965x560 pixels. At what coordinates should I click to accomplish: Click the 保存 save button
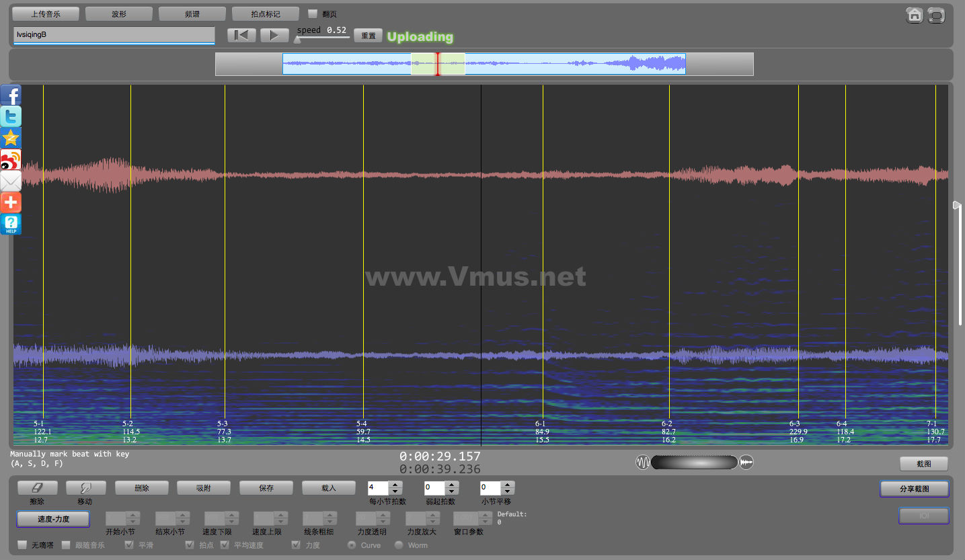click(x=266, y=488)
